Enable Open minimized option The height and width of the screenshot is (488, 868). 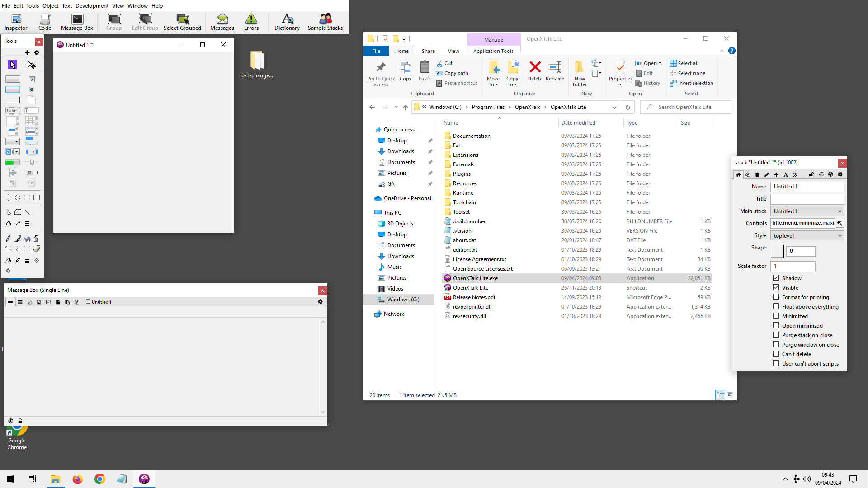[x=776, y=325]
